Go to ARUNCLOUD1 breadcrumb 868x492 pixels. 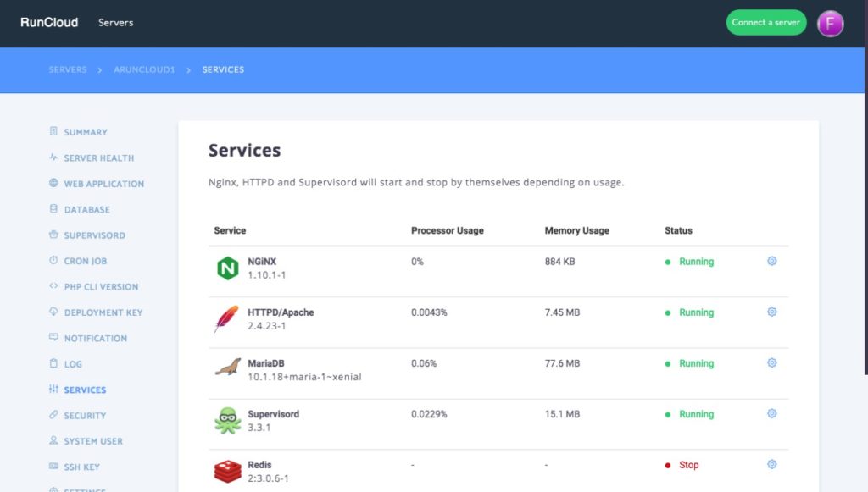pyautogui.click(x=144, y=69)
